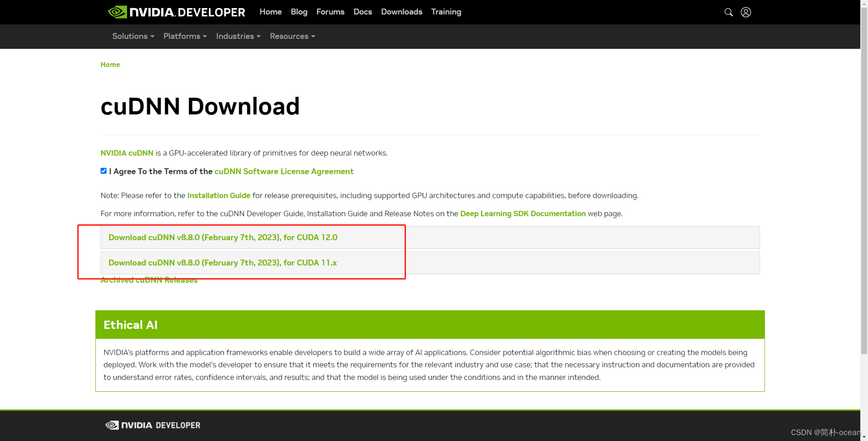Click the Home breadcrumb link
Image resolution: width=868 pixels, height=441 pixels.
pos(110,65)
